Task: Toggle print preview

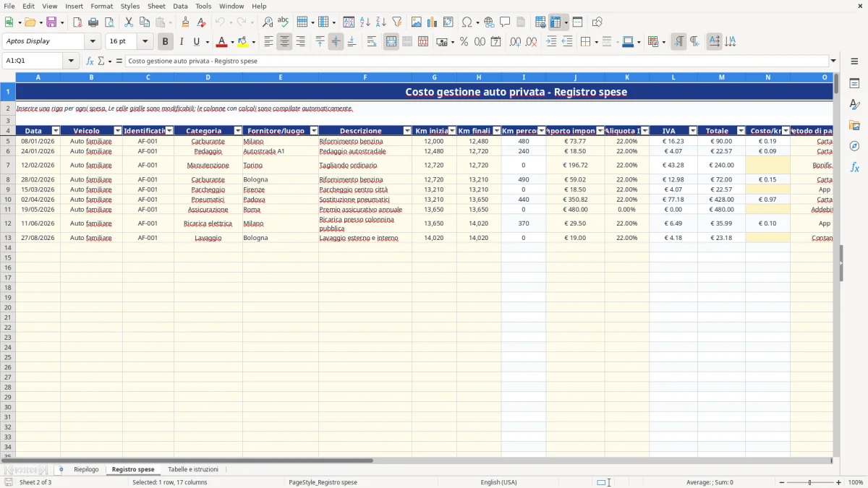Action: (109, 22)
